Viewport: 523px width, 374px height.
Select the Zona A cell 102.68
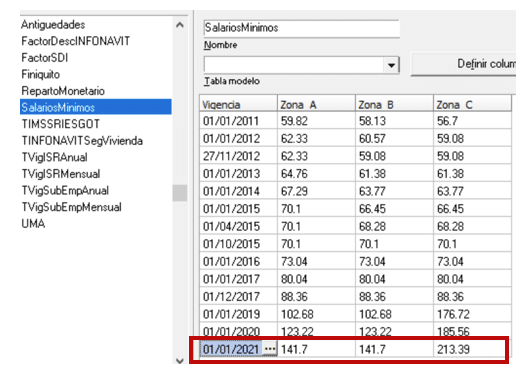coord(316,314)
